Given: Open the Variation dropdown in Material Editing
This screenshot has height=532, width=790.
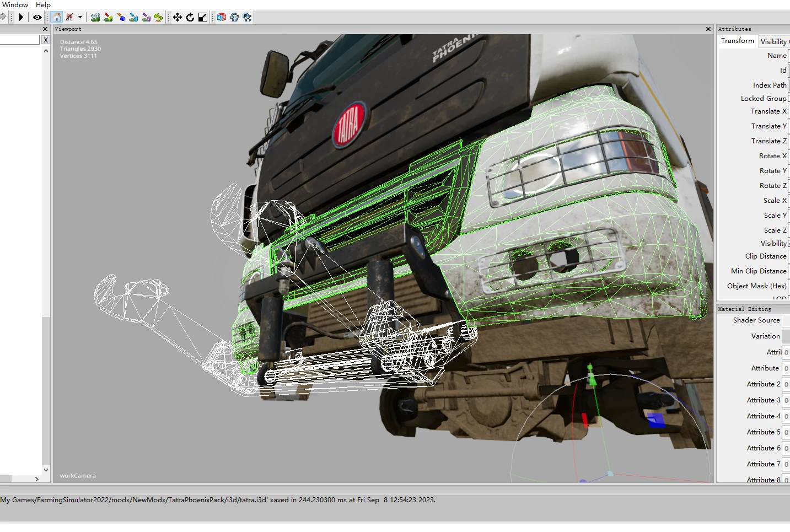Looking at the screenshot, I should [x=786, y=336].
